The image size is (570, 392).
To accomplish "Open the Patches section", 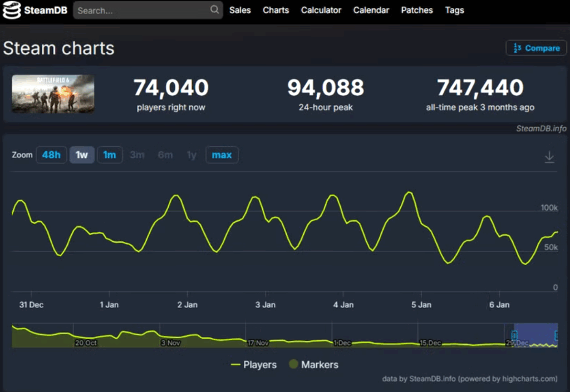I will click(x=417, y=10).
